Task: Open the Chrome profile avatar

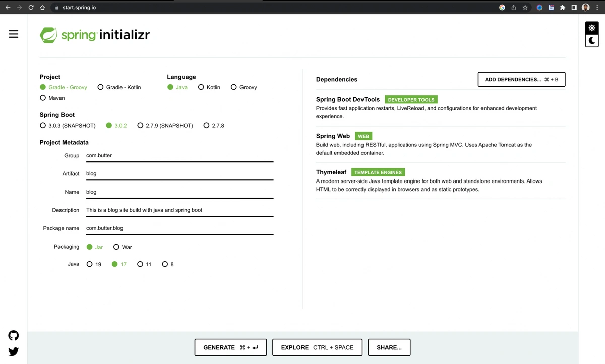Action: click(585, 8)
